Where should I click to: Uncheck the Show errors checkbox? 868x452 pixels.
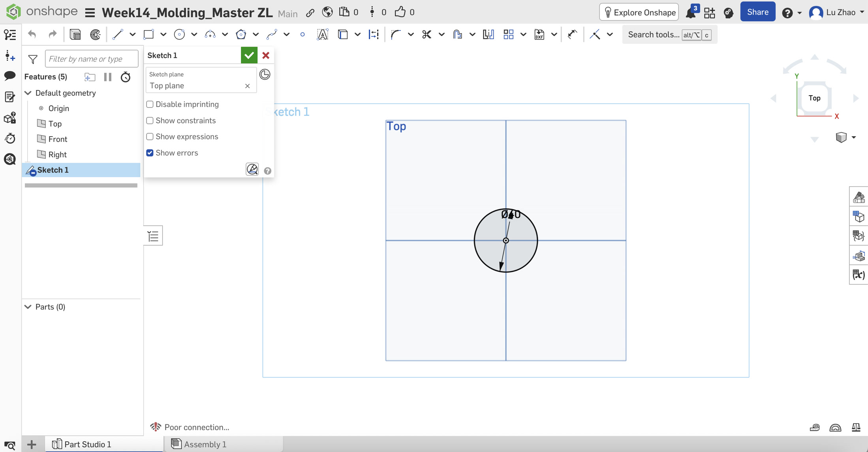(150, 153)
